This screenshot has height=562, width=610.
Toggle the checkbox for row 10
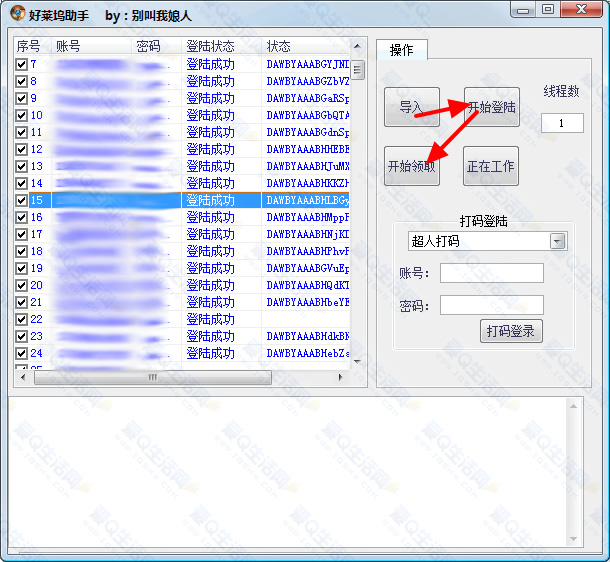(x=22, y=116)
